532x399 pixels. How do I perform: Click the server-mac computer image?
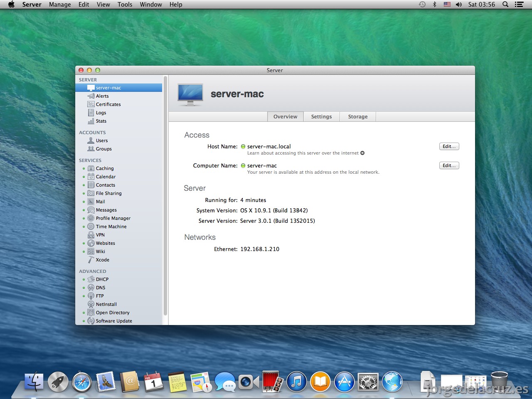pyautogui.click(x=190, y=95)
